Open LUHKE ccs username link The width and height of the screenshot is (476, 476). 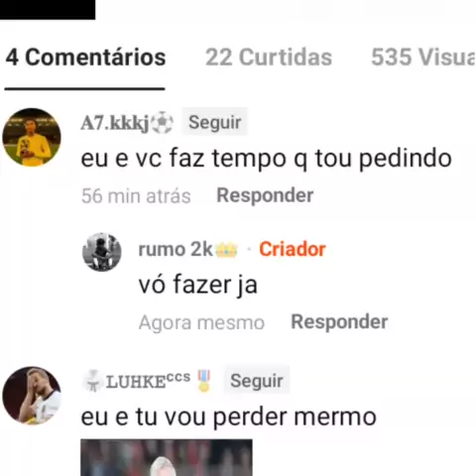[x=148, y=381]
